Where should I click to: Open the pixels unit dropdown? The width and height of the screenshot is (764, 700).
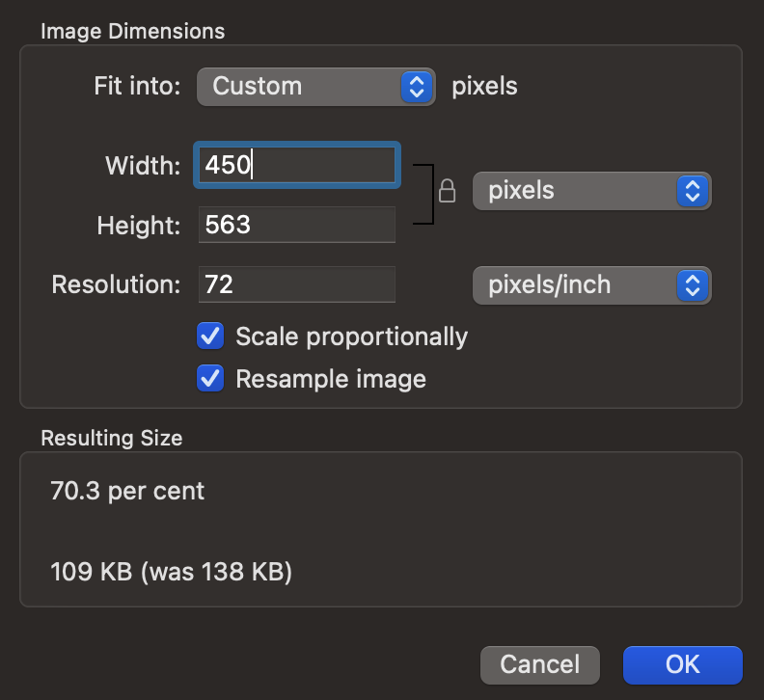(x=592, y=191)
